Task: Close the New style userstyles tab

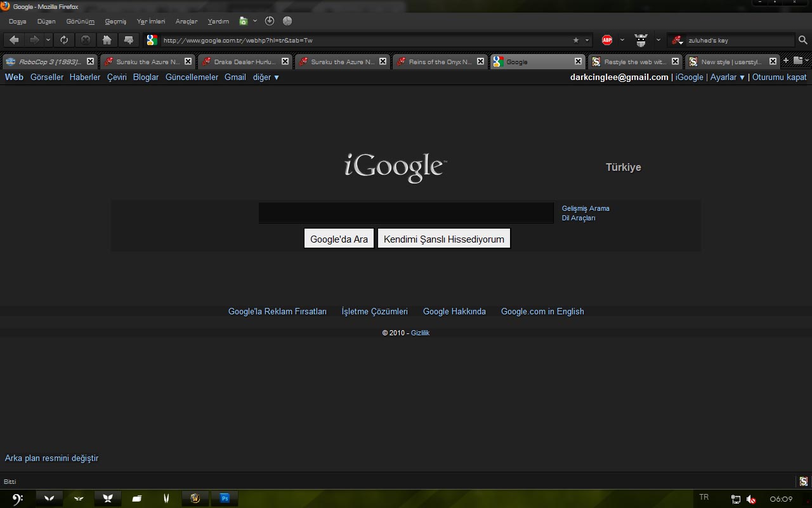Action: pos(773,62)
